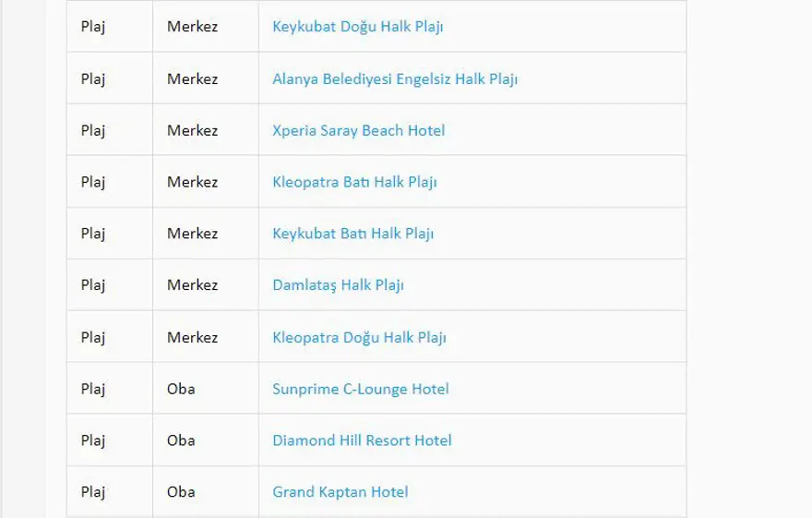Viewport: 812px width, 518px height.
Task: Click the Oba cell beside Grand Kaptan Hotel
Action: pyautogui.click(x=181, y=492)
